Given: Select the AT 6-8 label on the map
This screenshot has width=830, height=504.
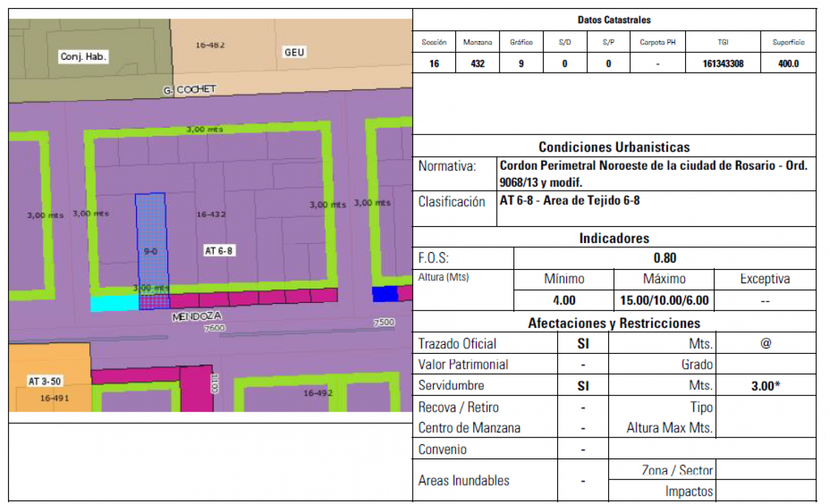Looking at the screenshot, I should point(219,251).
